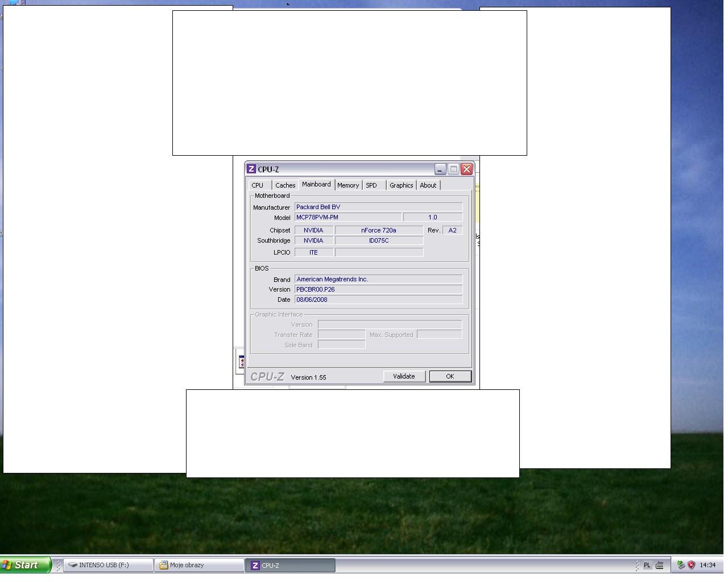Minimize the CPU-Z window
Viewport: 728px width, 582px height.
click(x=440, y=169)
